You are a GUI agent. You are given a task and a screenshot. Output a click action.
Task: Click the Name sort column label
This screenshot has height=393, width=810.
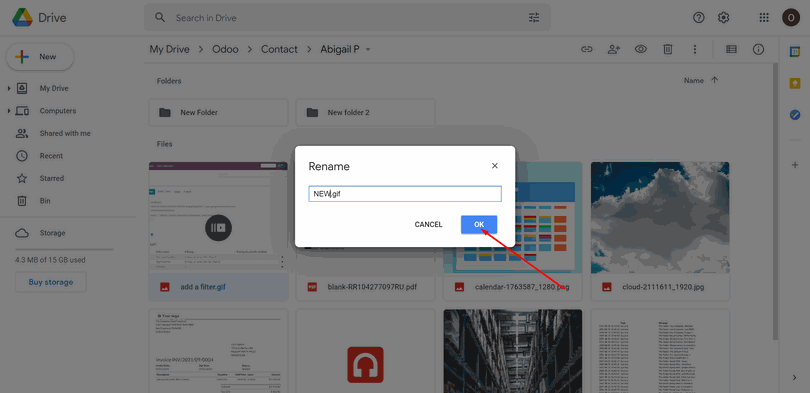pos(693,80)
